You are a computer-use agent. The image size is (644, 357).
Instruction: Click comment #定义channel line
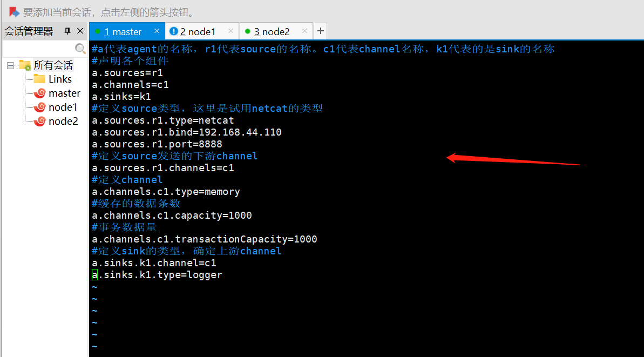tap(127, 180)
